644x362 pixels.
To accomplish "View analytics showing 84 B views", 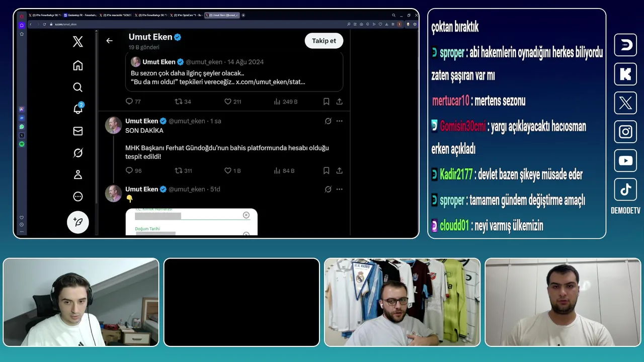I will point(284,170).
